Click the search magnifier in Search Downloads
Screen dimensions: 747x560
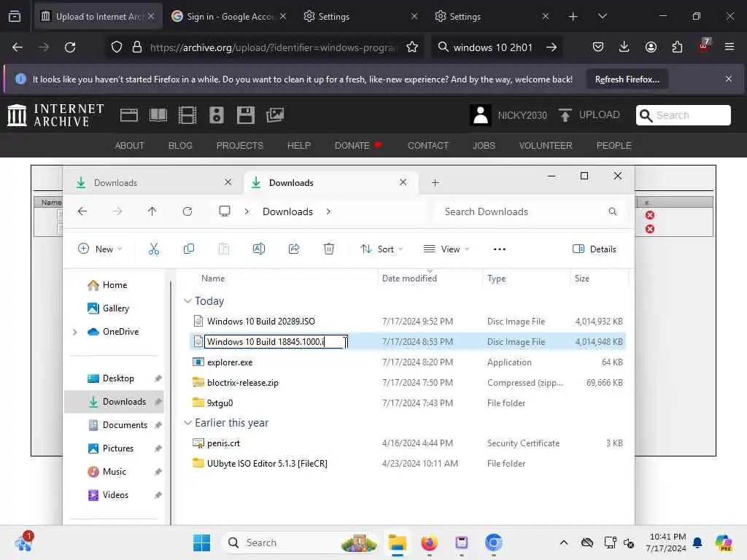(613, 211)
